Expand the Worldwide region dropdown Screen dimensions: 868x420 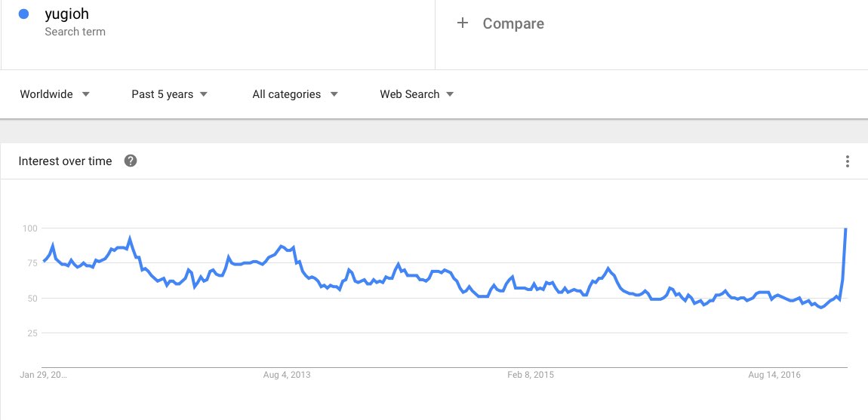(55, 94)
